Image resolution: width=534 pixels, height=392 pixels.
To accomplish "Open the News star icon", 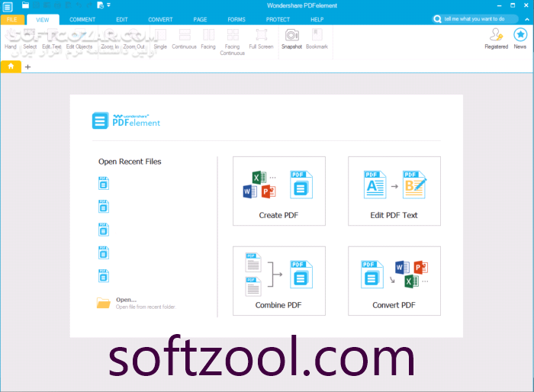I will coord(520,39).
